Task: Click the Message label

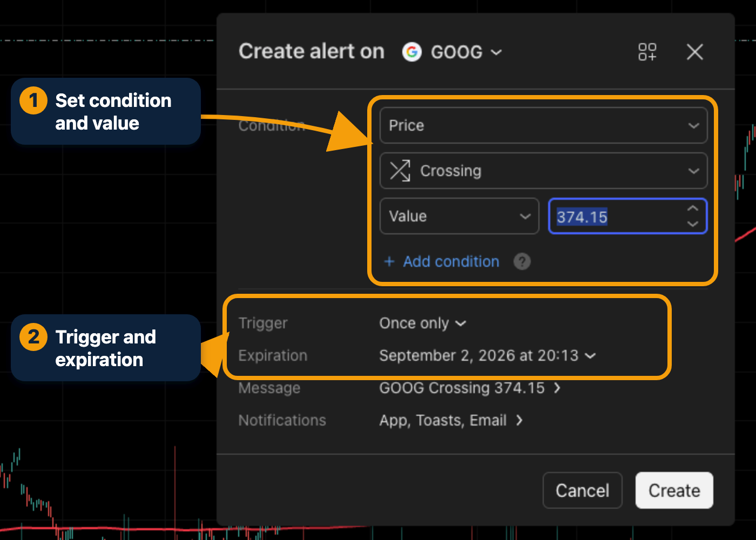Action: point(269,388)
